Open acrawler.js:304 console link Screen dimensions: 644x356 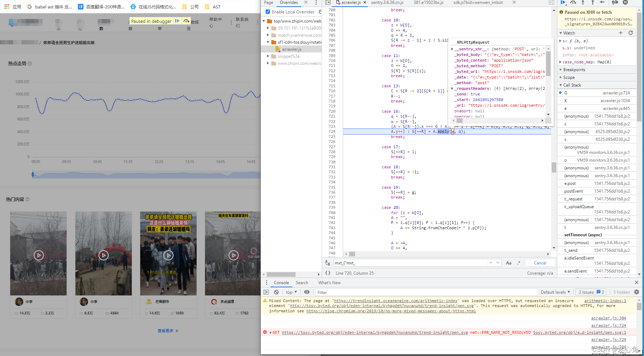608,318
